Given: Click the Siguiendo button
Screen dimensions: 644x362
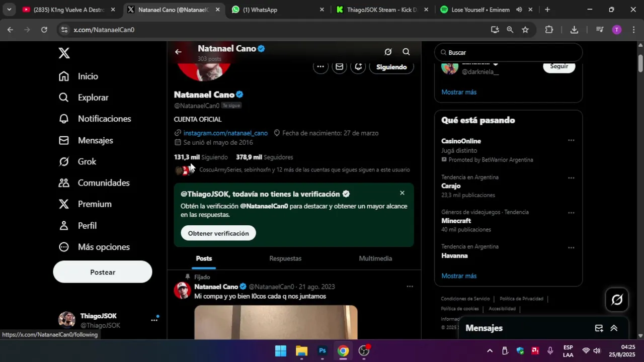Looking at the screenshot, I should pyautogui.click(x=391, y=67).
